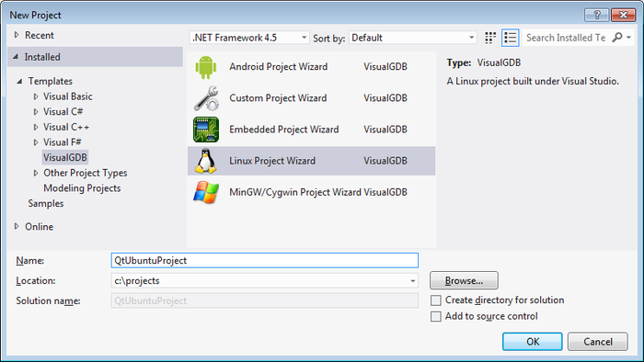Expand the Visual C# node
This screenshot has height=362, width=644.
coord(36,112)
